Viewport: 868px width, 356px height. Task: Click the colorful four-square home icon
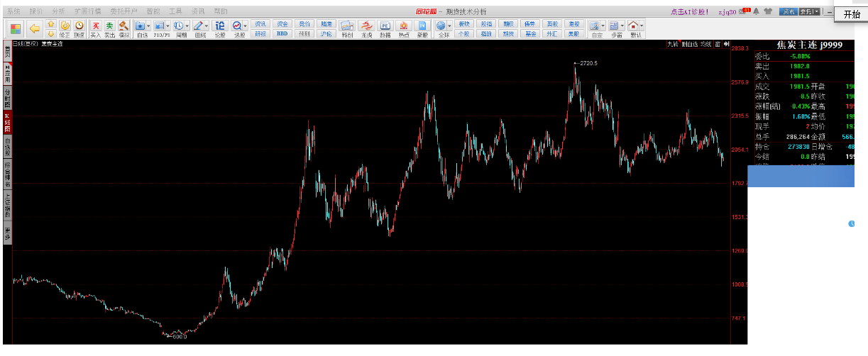point(15,29)
